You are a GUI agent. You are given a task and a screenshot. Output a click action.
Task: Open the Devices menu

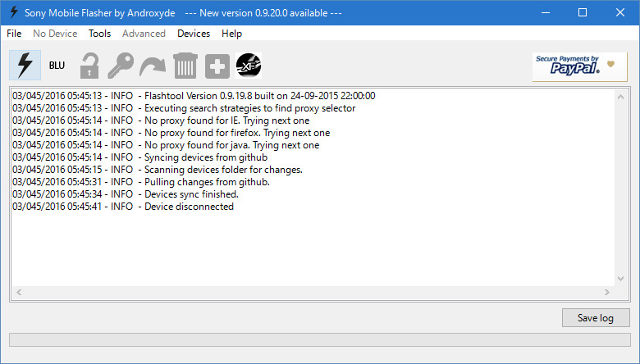(x=194, y=34)
